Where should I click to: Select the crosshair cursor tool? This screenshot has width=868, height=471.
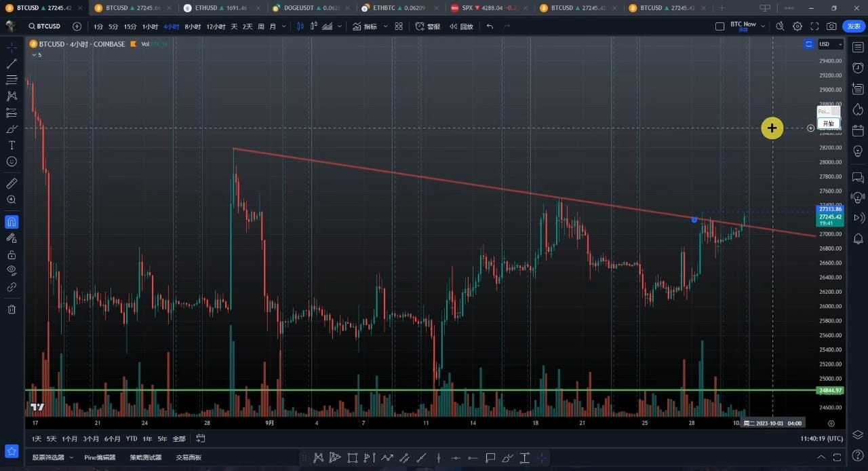[12, 48]
